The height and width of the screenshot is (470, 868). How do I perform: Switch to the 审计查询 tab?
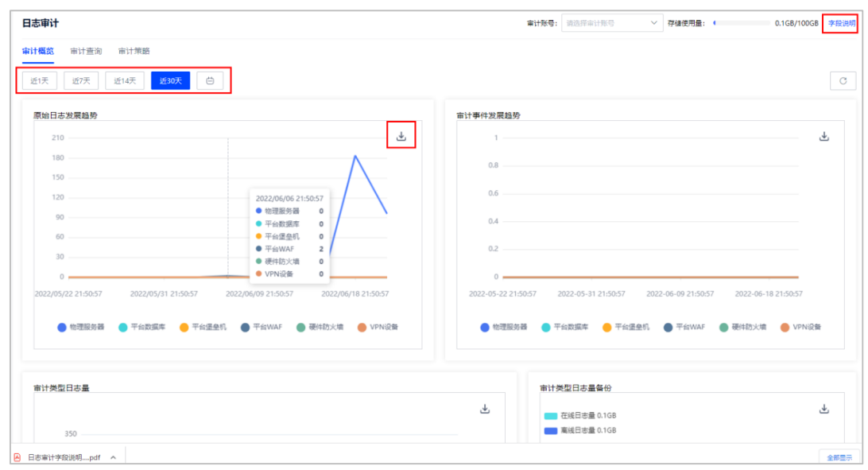[x=86, y=51]
